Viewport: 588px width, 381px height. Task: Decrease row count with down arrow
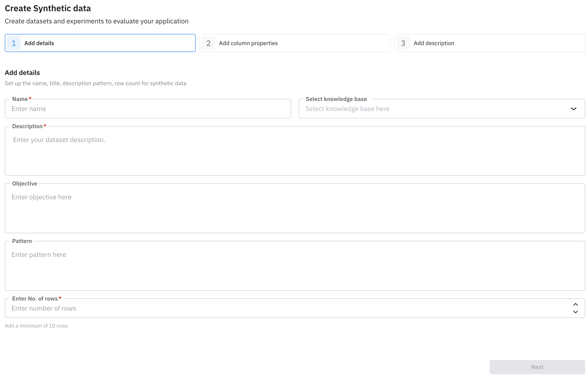(x=575, y=312)
